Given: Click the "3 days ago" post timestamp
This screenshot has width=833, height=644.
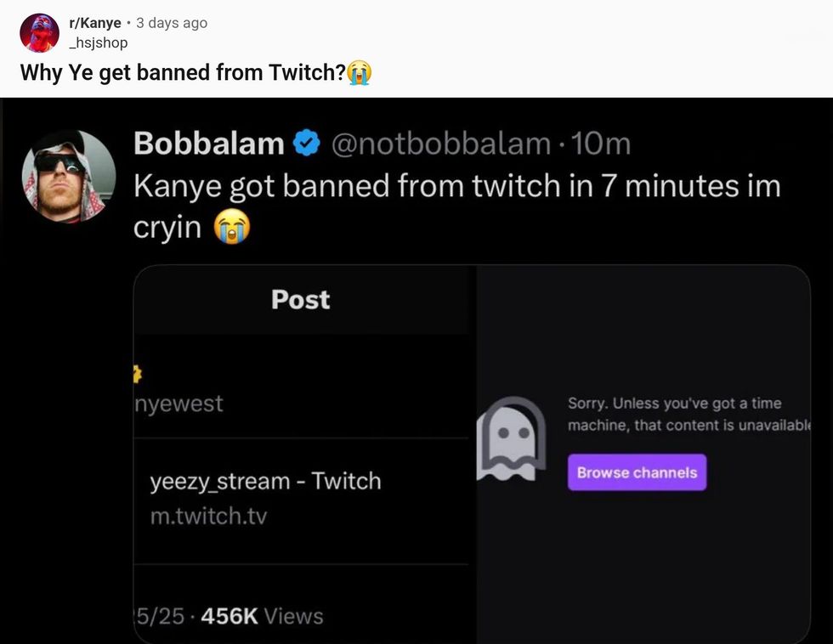Looking at the screenshot, I should (172, 23).
